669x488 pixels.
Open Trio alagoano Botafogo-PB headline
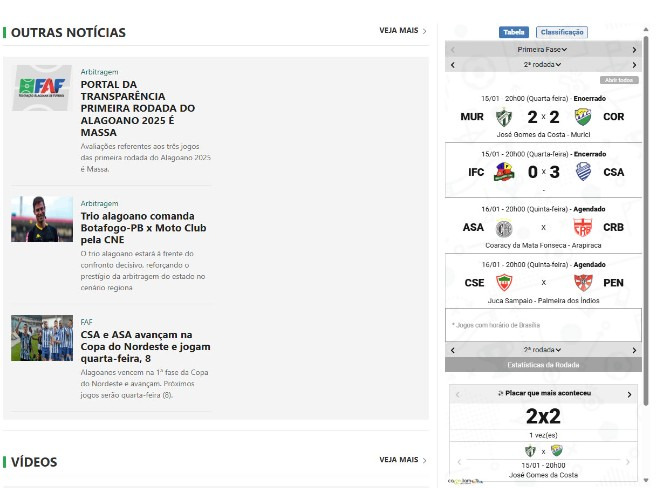[137, 228]
